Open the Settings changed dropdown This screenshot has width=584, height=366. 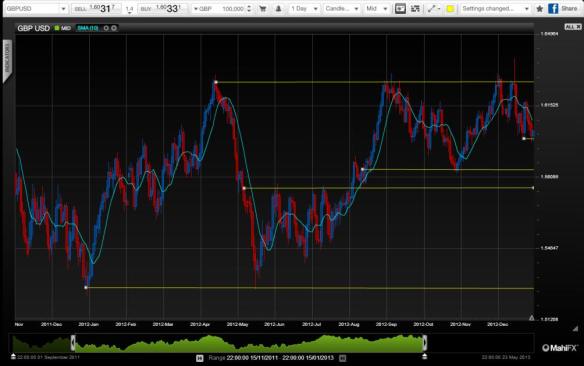click(x=495, y=9)
